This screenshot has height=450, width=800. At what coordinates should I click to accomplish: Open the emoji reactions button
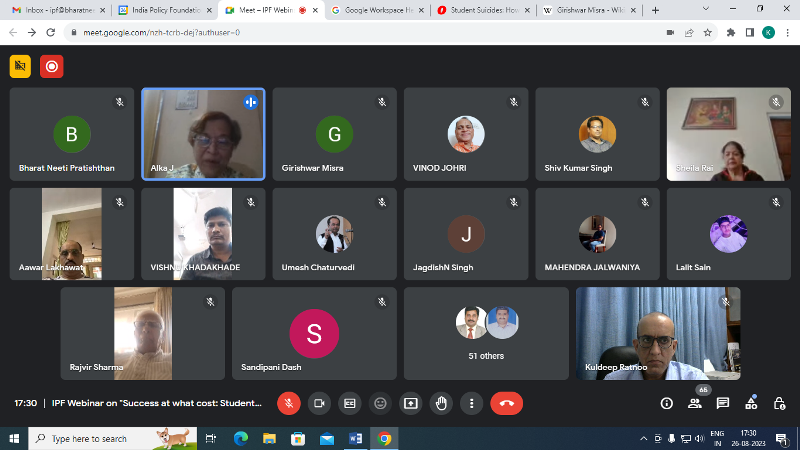380,403
